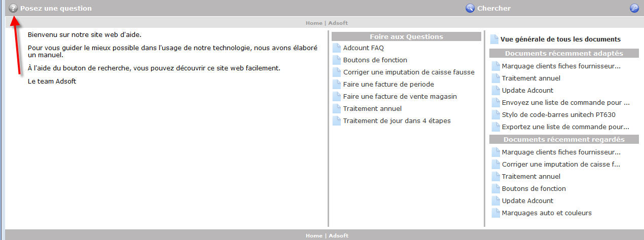Click icon beside 'Traitement annuel' in récemment regardés
Image resolution: width=644 pixels, height=240 pixels.
(496, 177)
